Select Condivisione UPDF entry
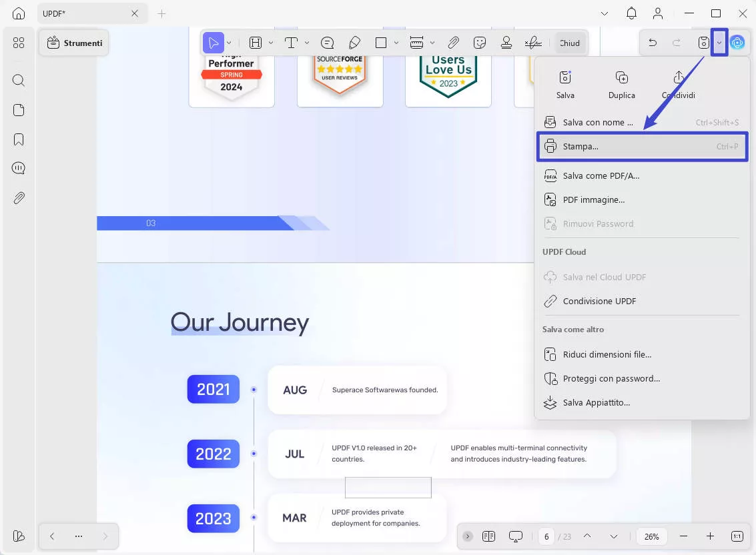 click(642, 301)
